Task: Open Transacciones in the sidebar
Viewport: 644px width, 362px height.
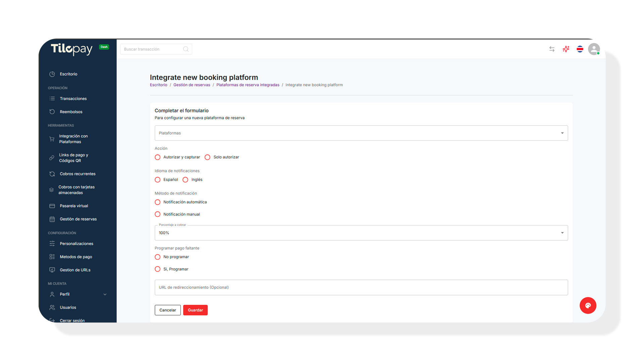Action: point(73,99)
